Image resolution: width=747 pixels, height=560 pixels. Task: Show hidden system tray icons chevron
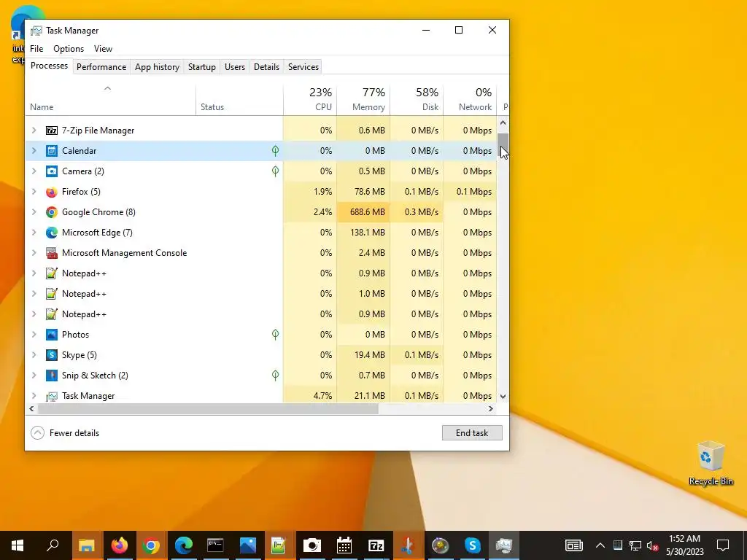tap(600, 545)
